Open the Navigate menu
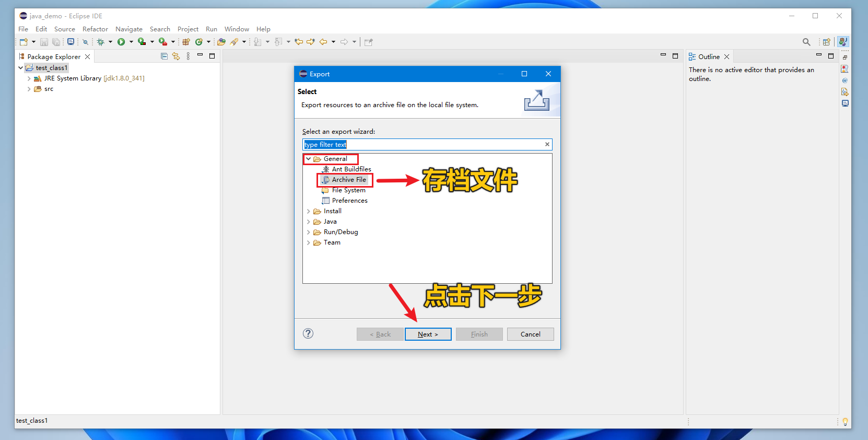The height and width of the screenshot is (440, 868). (129, 29)
